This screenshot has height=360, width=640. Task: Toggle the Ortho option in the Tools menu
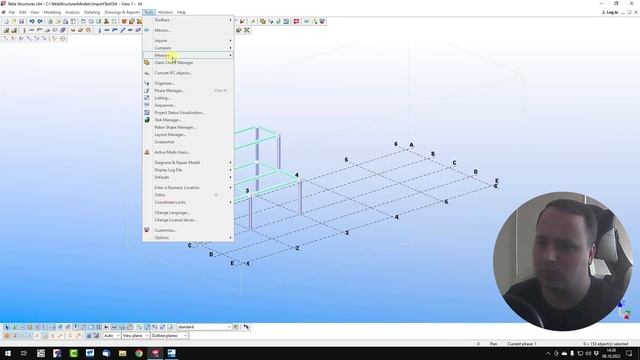click(188, 195)
